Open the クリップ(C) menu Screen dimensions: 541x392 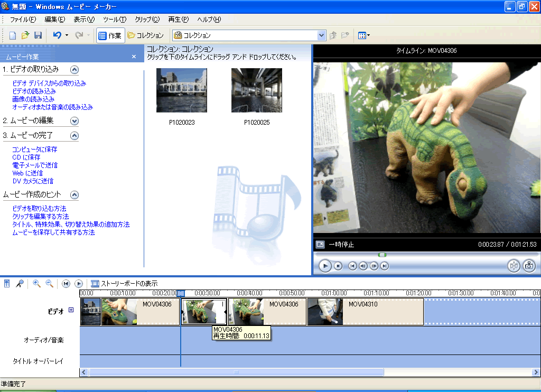[x=147, y=20]
